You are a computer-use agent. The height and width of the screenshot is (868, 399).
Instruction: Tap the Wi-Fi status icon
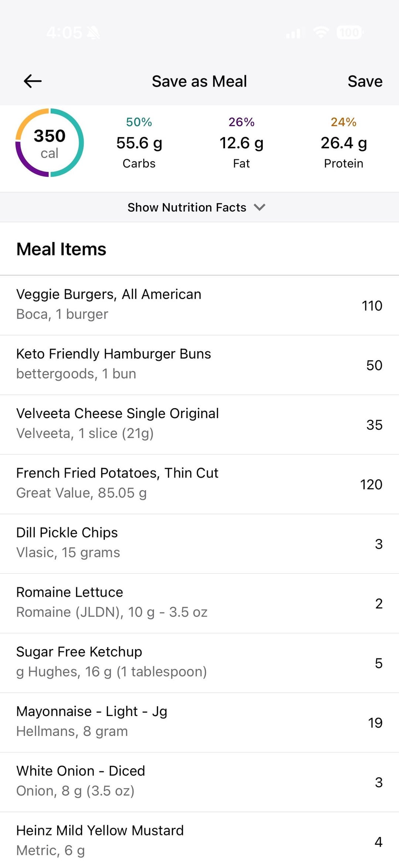pyautogui.click(x=321, y=33)
